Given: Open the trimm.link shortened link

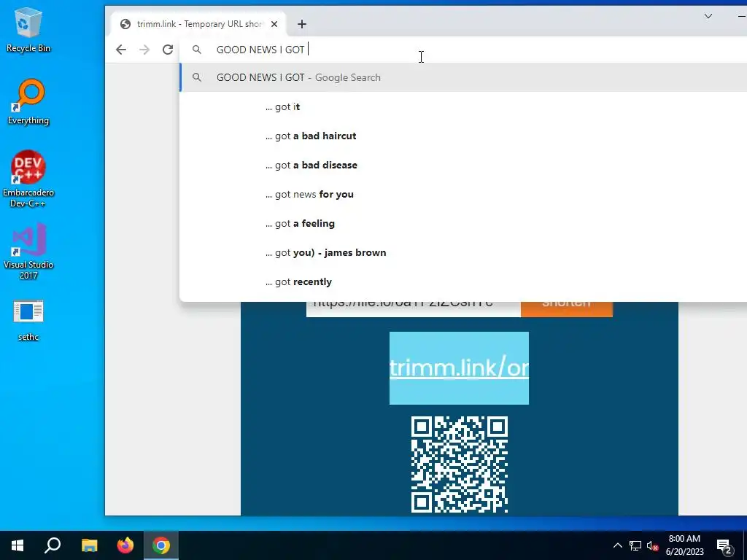Looking at the screenshot, I should coord(460,368).
